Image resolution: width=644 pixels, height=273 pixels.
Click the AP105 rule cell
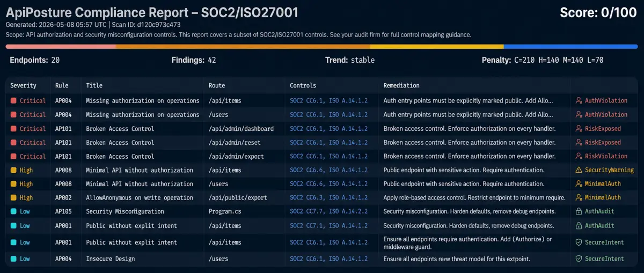63,211
